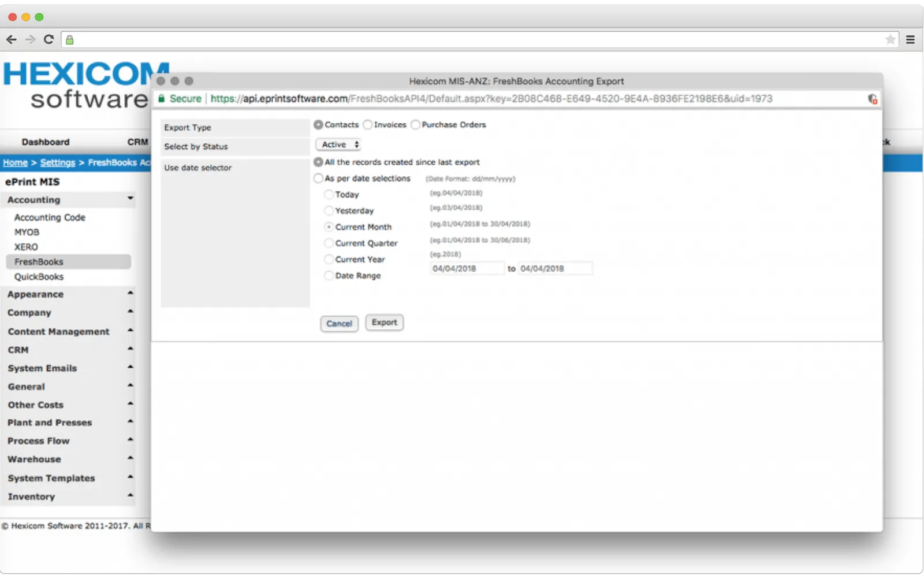Click the 'Select by Status' label
The image size is (924, 578).
(196, 147)
